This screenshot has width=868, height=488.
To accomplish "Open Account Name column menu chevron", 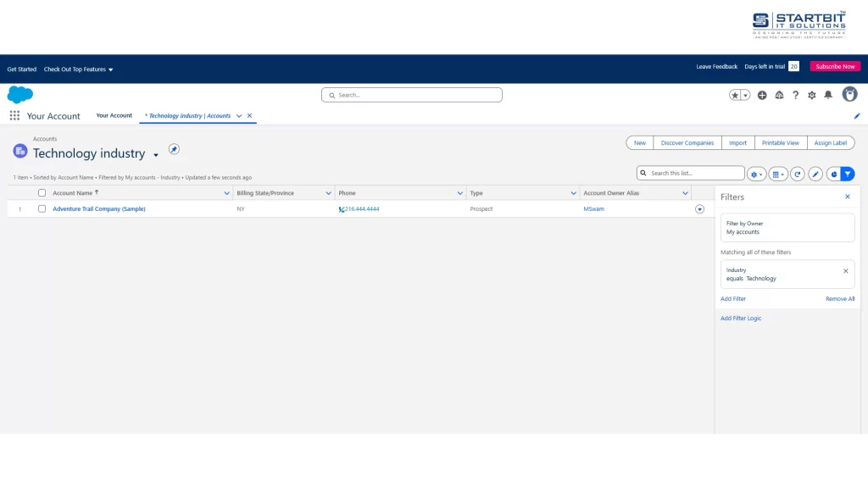I will 226,193.
